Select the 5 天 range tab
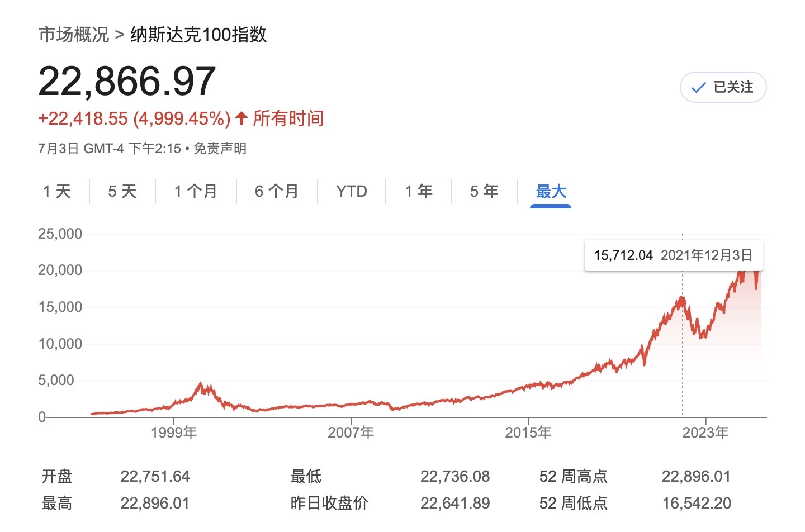Image resolution: width=805 pixels, height=532 pixels. pos(122,192)
